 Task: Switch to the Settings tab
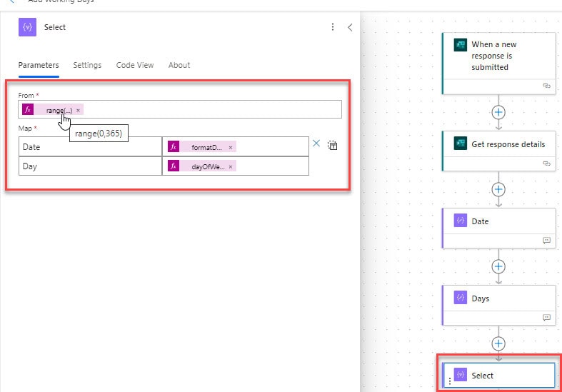coord(87,65)
